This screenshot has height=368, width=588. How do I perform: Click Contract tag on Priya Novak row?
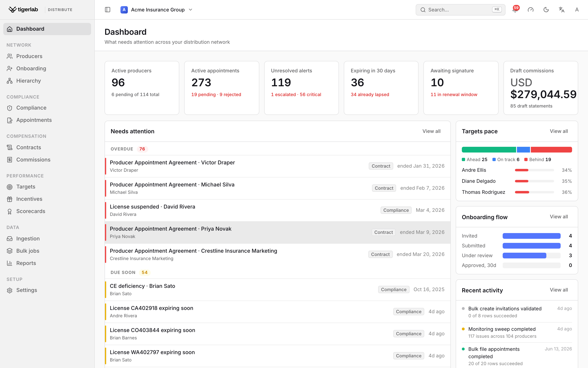click(383, 232)
